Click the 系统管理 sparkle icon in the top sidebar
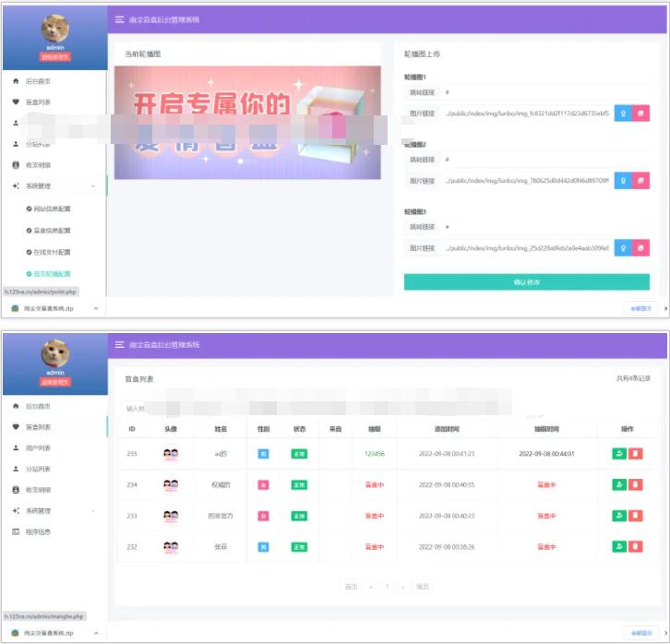The image size is (670, 644). [16, 185]
